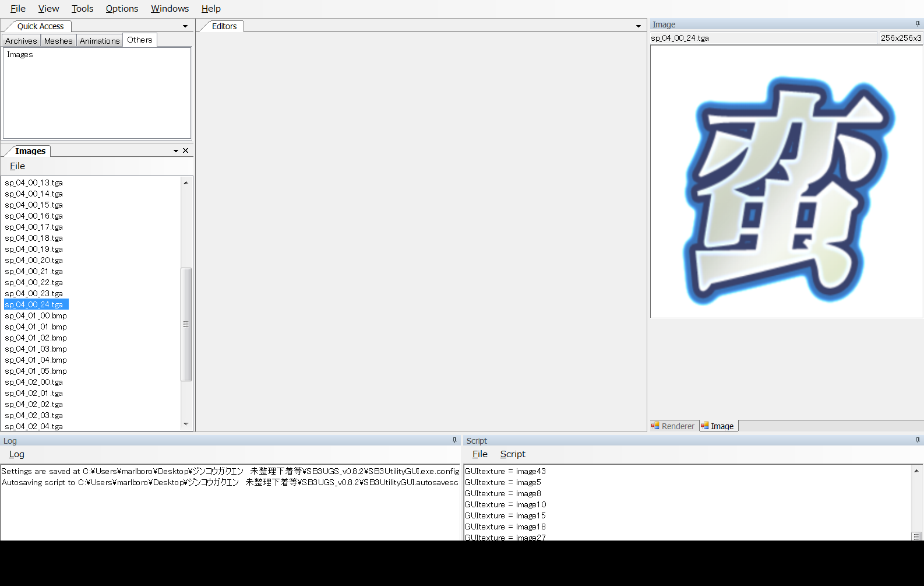
Task: Open the View menu
Action: point(48,8)
